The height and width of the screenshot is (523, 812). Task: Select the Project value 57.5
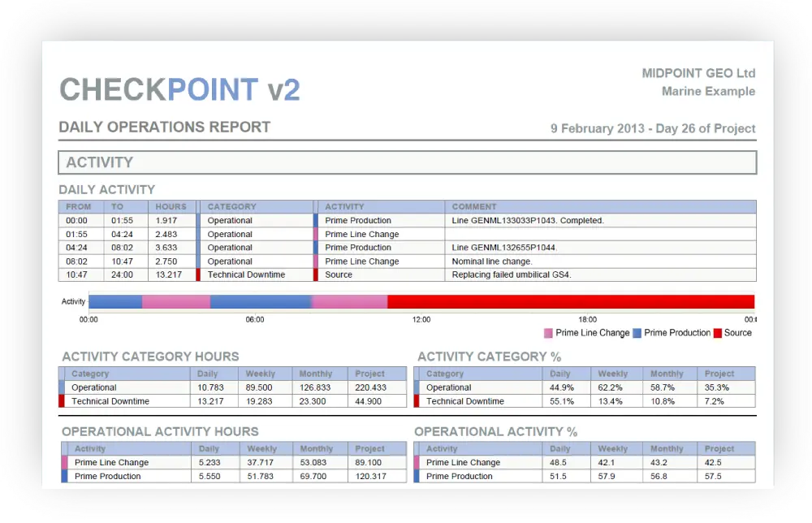713,477
